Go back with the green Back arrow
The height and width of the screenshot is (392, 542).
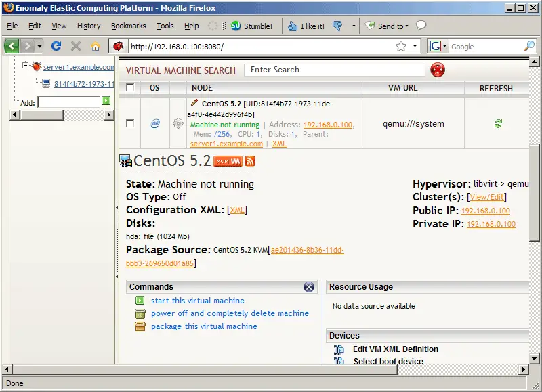coord(12,46)
